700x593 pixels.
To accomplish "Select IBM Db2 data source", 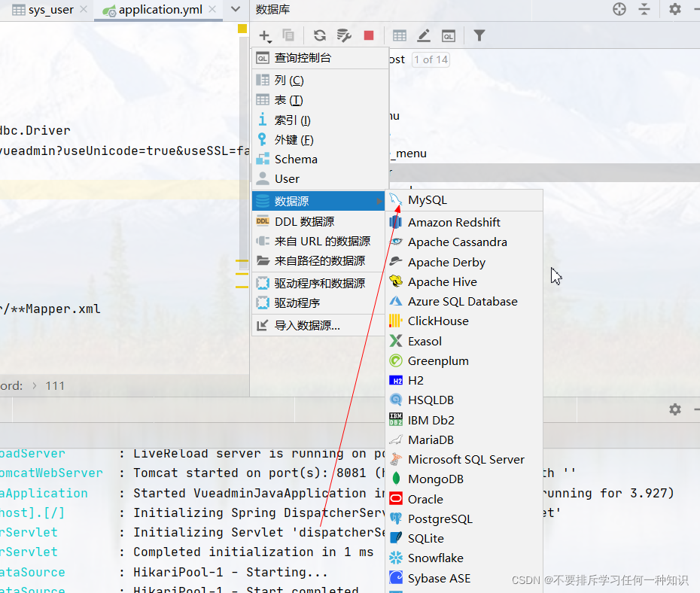I will pyautogui.click(x=464, y=420).
